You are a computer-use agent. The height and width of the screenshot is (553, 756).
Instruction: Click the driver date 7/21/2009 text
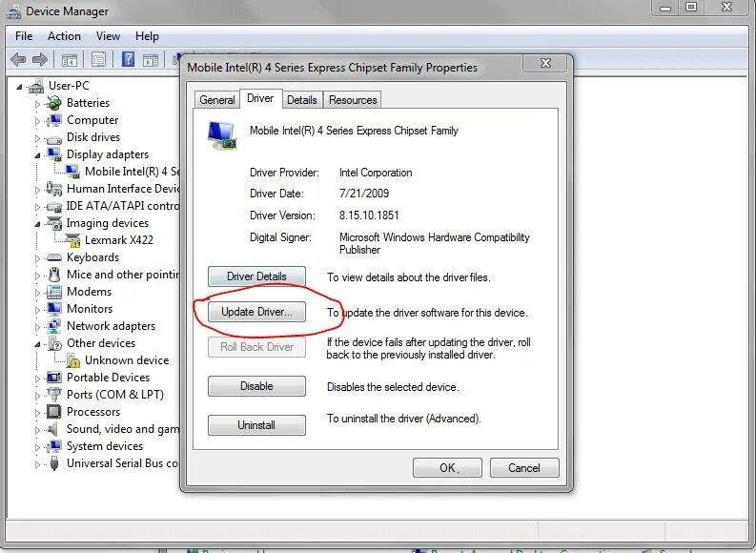coord(364,194)
